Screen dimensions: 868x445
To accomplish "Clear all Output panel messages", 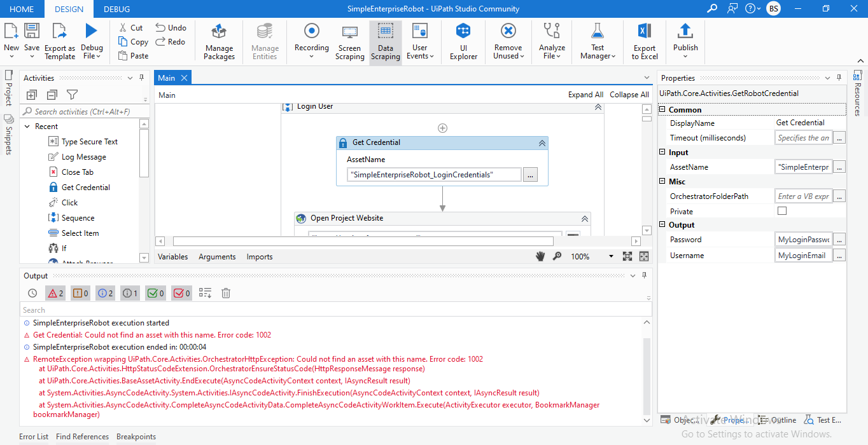I will [225, 293].
